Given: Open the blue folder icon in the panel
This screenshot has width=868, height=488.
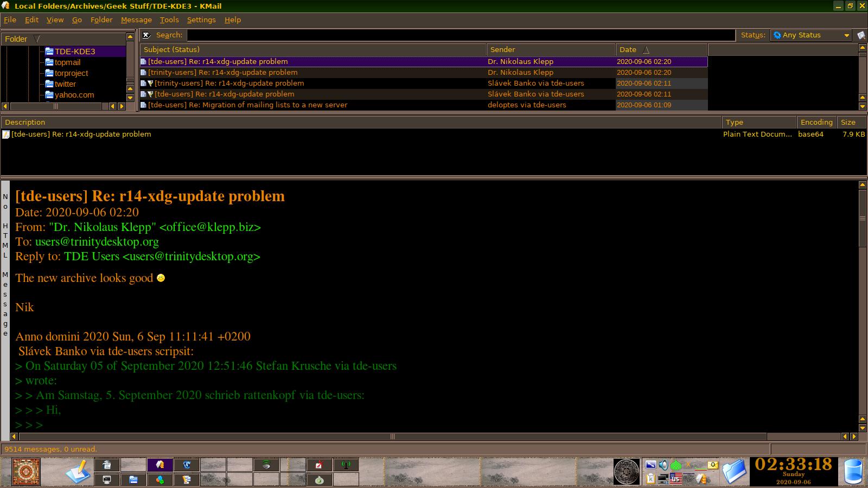Looking at the screenshot, I should coord(734,471).
